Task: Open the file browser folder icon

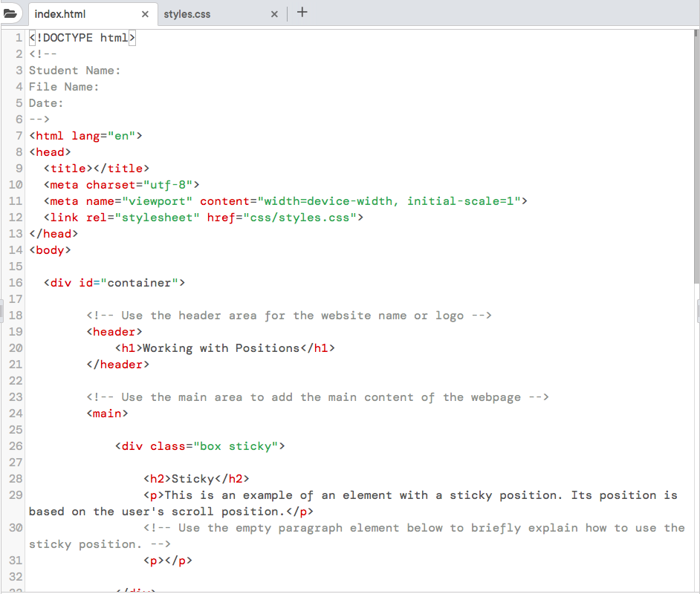Action: coord(10,13)
